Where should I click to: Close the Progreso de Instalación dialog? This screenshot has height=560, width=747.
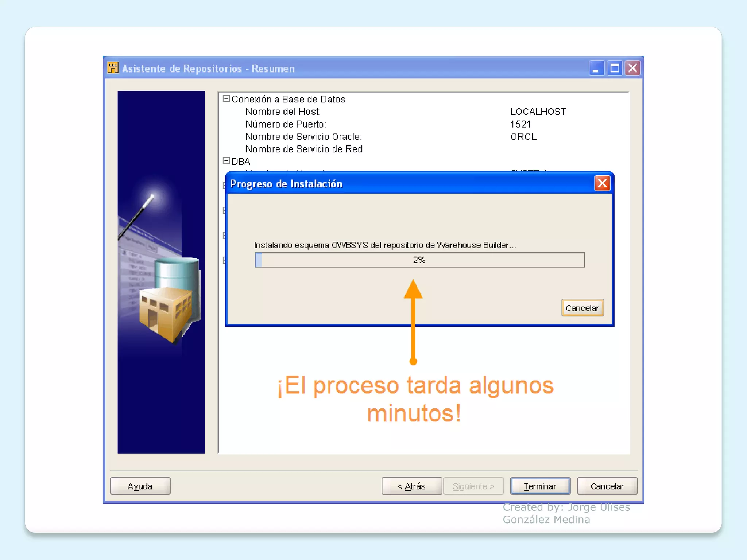[602, 183]
